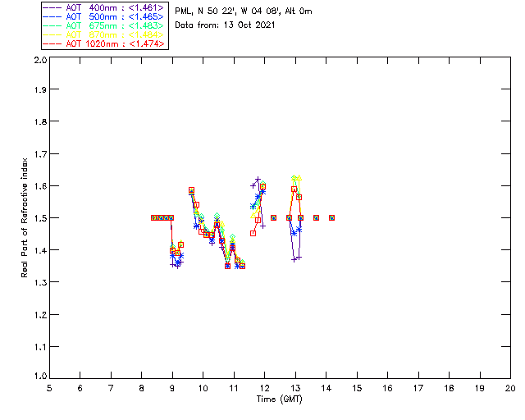525x420 pixels.
Task: Click the 1.7 tick label on y-axis
Action: point(40,154)
